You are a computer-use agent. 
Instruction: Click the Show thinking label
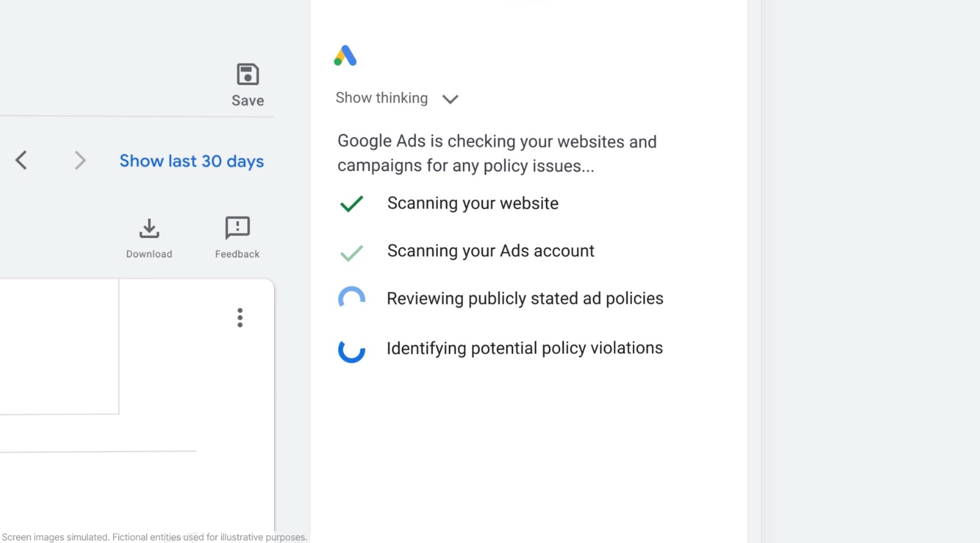click(x=381, y=98)
